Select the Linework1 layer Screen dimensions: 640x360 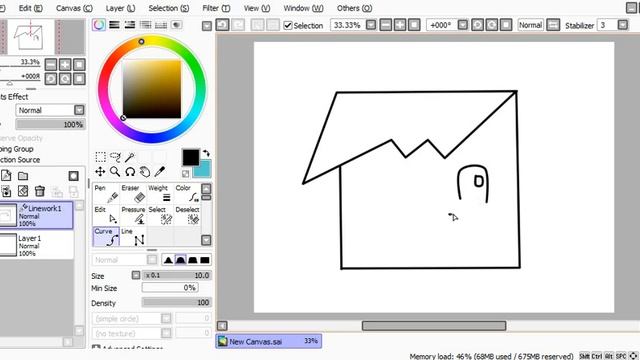tap(36, 215)
